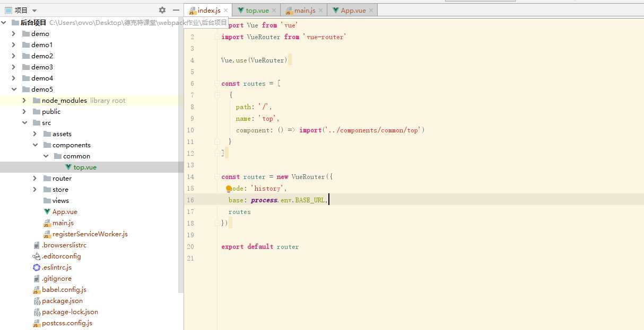Toggle code fold marker at line 14
Image resolution: width=644 pixels, height=330 pixels.
(x=217, y=177)
